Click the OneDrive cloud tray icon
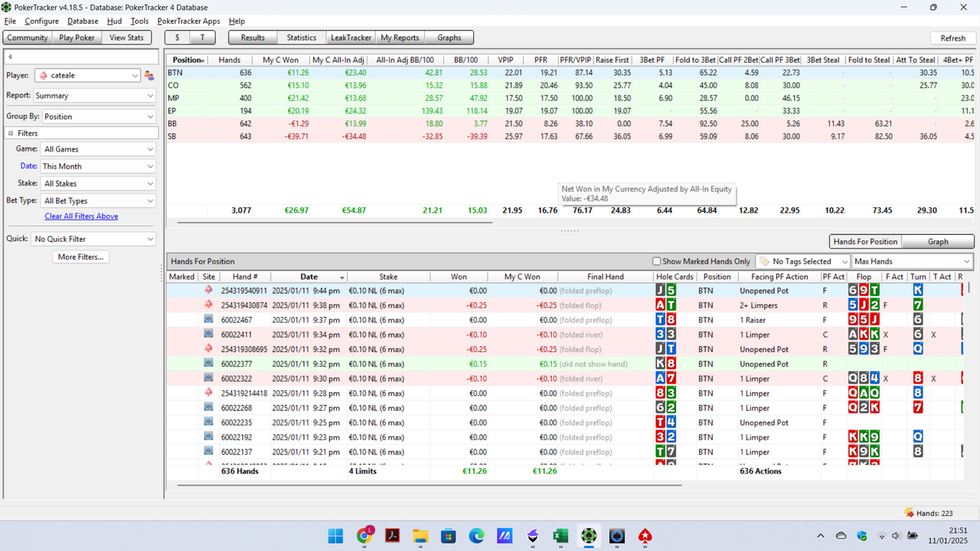Viewport: 980px width, 551px height. pos(841,536)
